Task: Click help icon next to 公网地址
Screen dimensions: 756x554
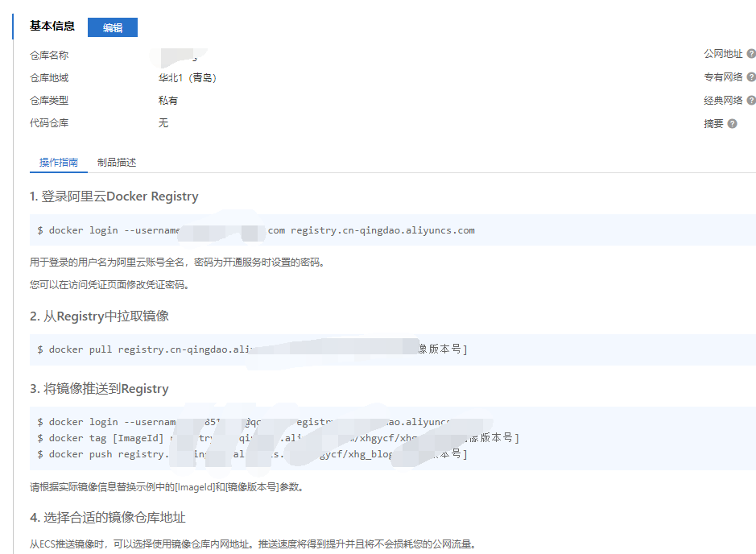Action: coord(751,54)
